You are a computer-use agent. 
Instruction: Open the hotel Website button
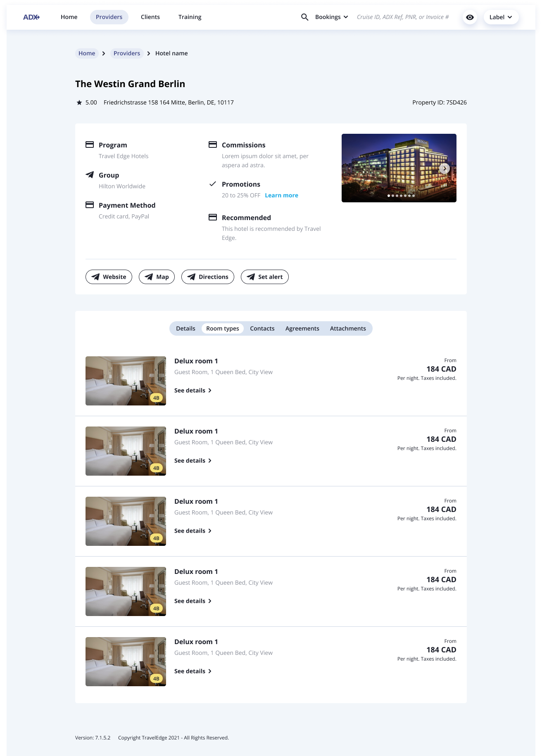(x=109, y=277)
